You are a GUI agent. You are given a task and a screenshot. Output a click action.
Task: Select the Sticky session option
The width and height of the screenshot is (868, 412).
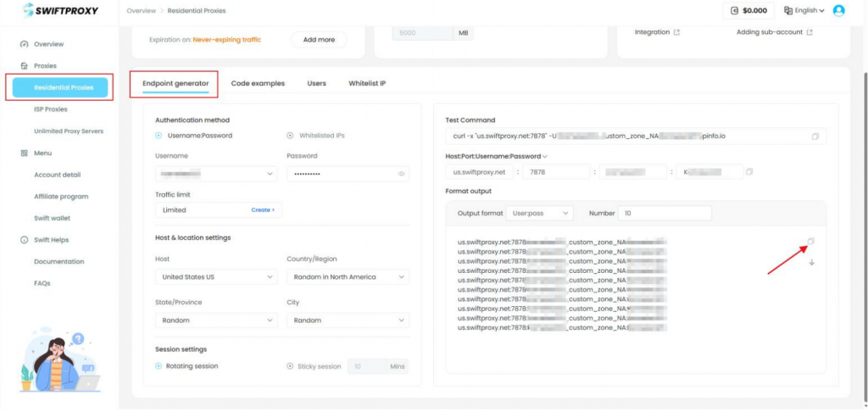291,366
